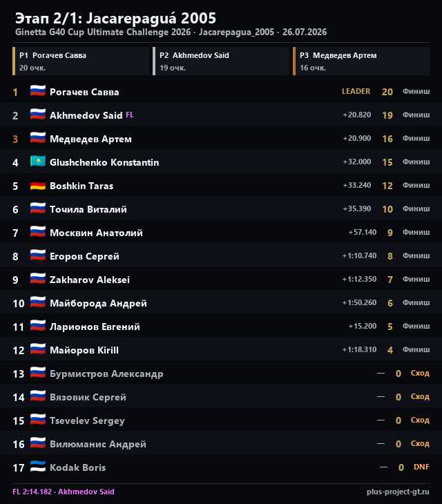
Task: Select the P1 Рогачев Савва podium card
Action: 81,61
